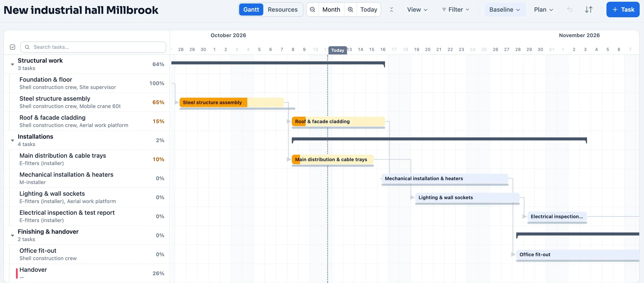This screenshot has height=283, width=644.
Task: Click the Installations summary bar
Action: click(439, 139)
